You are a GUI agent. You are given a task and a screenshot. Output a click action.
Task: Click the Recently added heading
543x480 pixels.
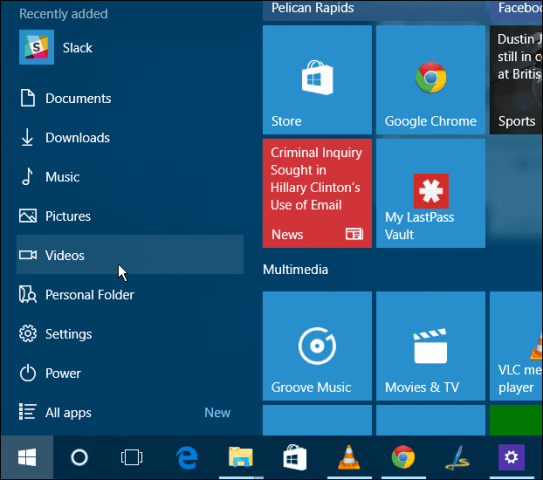pos(63,14)
